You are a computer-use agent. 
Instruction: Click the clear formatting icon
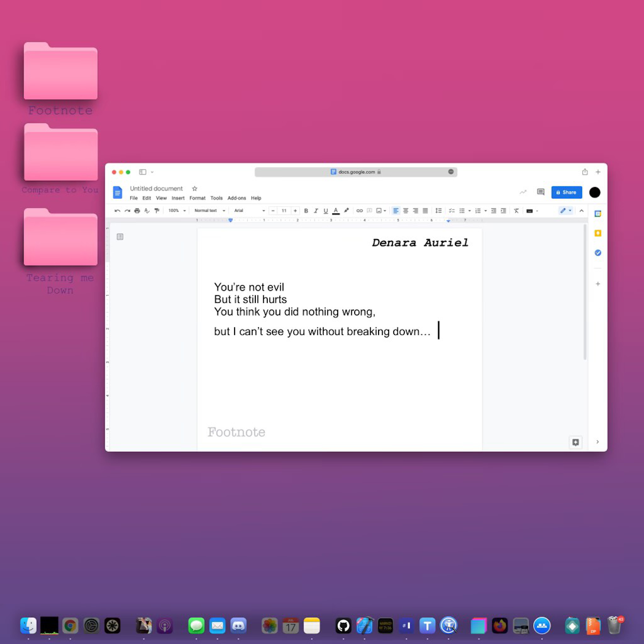516,211
